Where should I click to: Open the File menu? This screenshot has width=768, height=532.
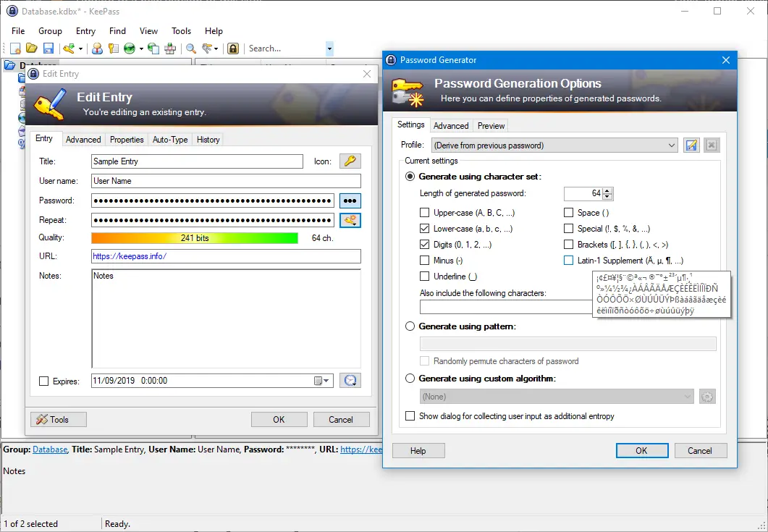tap(18, 31)
